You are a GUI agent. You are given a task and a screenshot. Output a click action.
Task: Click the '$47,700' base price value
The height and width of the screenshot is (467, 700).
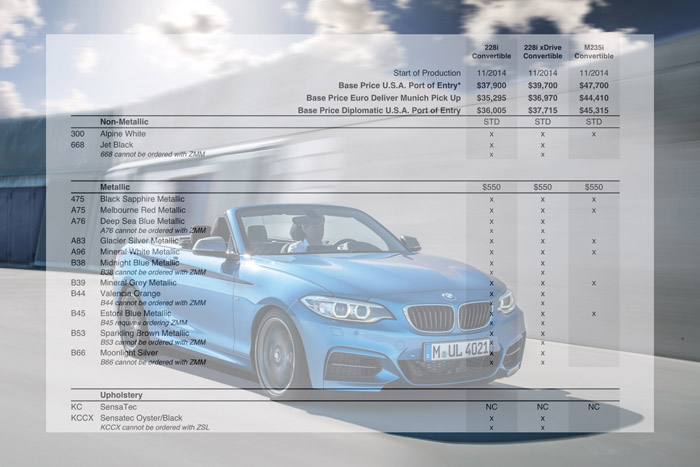594,85
